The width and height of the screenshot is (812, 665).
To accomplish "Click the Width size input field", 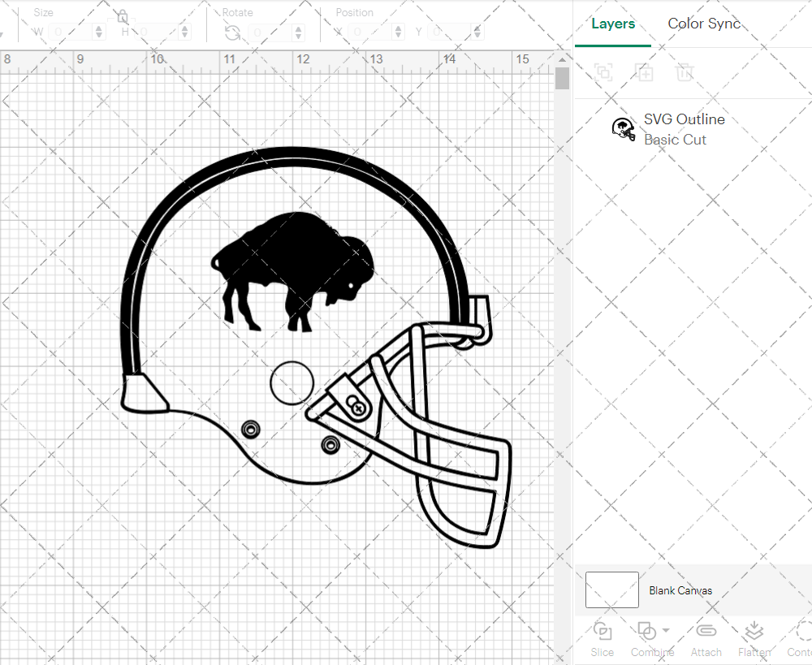I will click(71, 32).
